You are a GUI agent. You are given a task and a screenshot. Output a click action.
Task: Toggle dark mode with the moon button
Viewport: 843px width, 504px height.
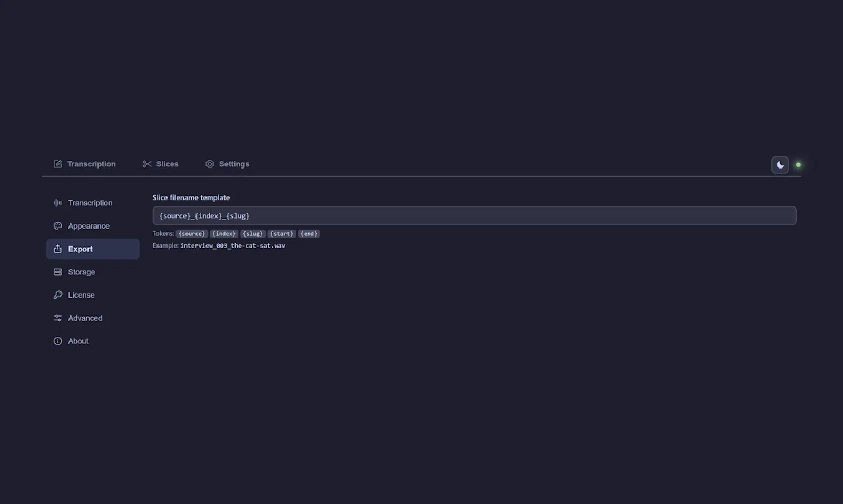click(780, 165)
